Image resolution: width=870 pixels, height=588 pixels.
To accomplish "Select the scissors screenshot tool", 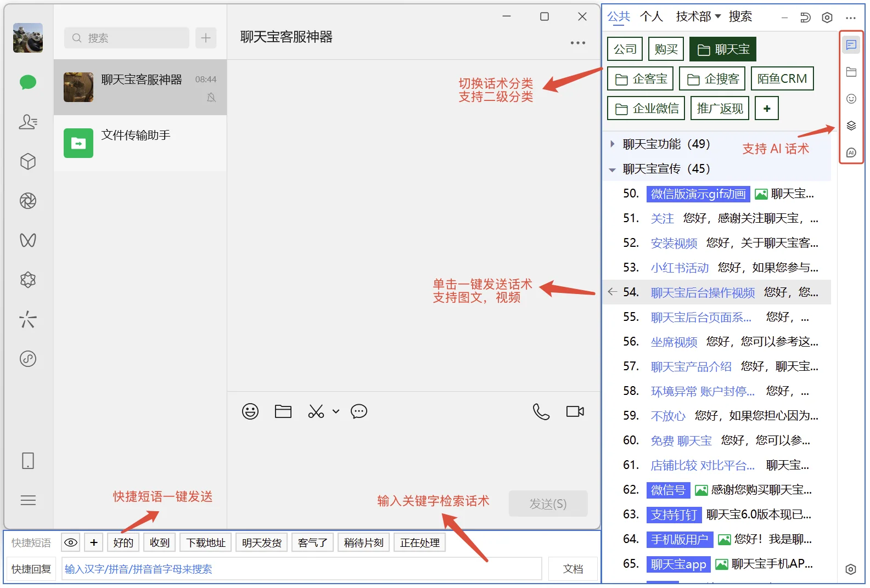I will (x=316, y=411).
